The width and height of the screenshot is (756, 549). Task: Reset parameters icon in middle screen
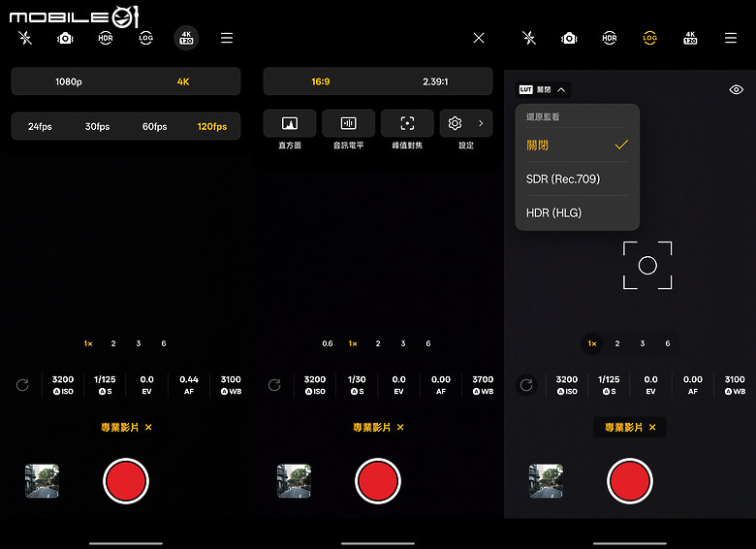(x=274, y=385)
